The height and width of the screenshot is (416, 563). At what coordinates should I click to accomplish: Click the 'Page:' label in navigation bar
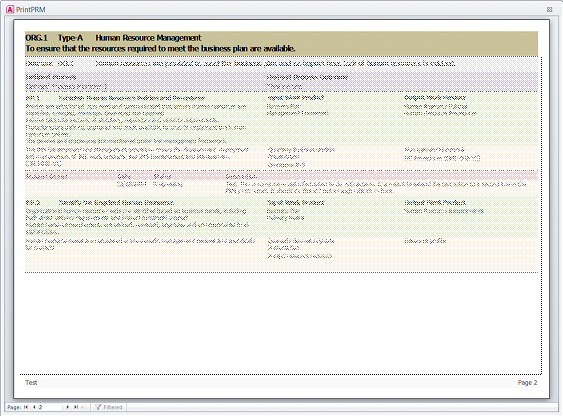pyautogui.click(x=14, y=407)
